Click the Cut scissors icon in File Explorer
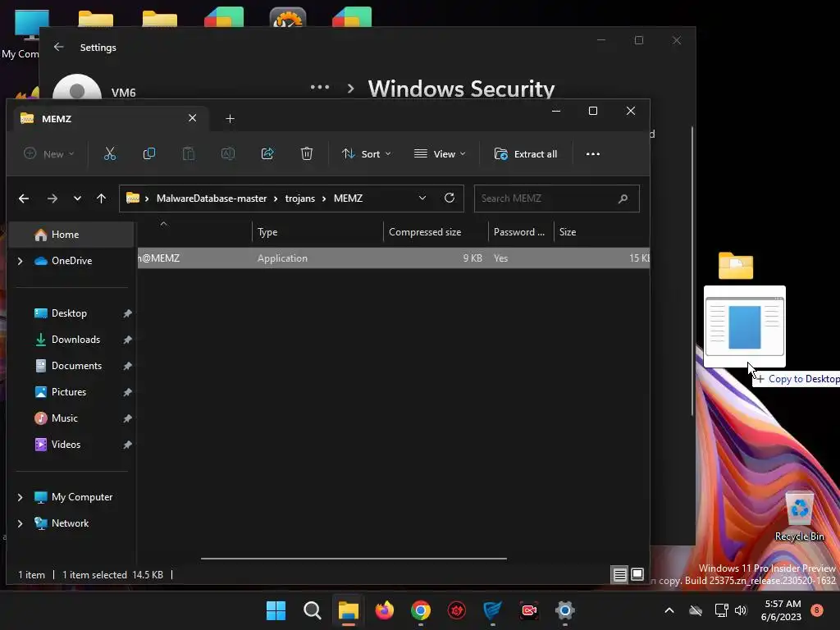Screen dimensions: 840x630 pos(110,153)
